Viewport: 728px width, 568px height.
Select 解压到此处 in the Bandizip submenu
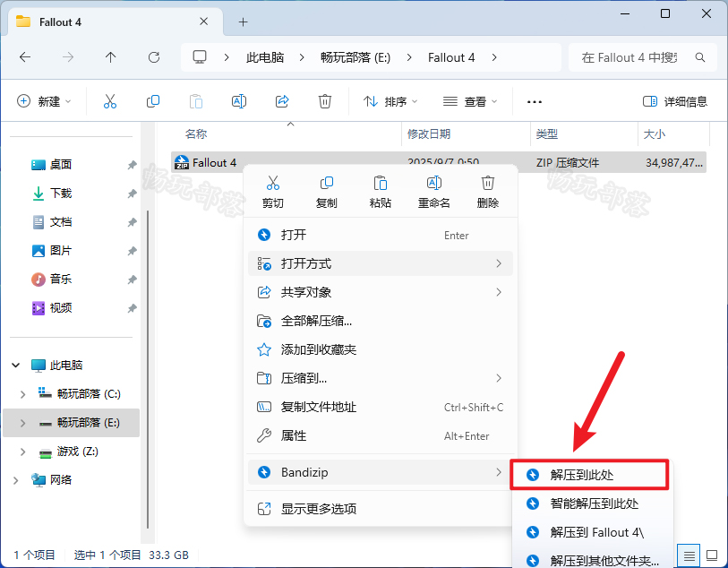589,475
